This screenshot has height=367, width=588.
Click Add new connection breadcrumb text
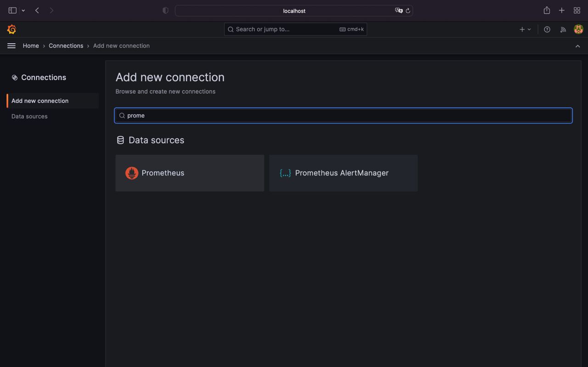(x=121, y=45)
